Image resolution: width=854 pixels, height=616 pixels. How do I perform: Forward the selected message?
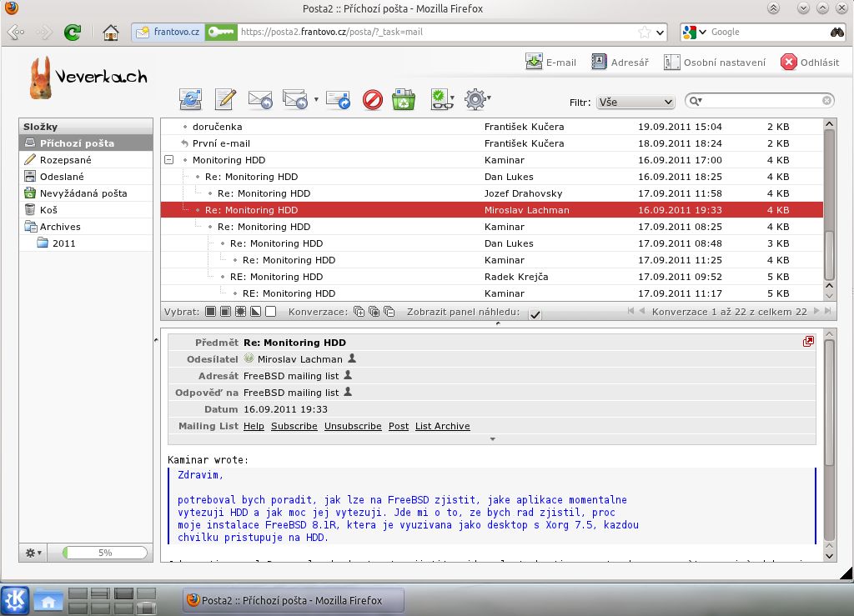point(338,100)
